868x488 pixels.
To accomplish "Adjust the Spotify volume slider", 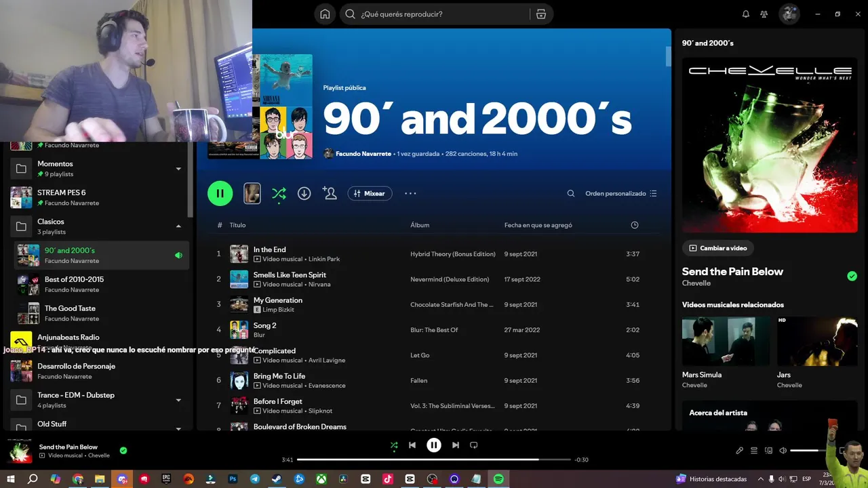I will coord(808,451).
